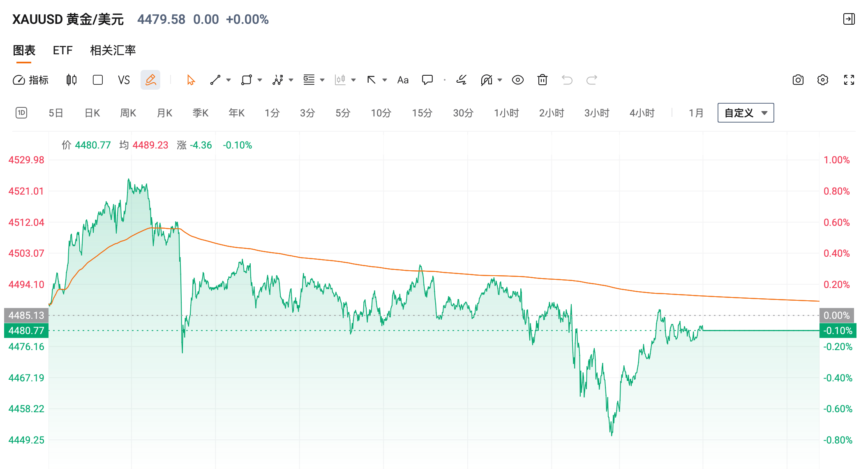Switch to the ETF tab
868x469 pixels.
[x=62, y=50]
